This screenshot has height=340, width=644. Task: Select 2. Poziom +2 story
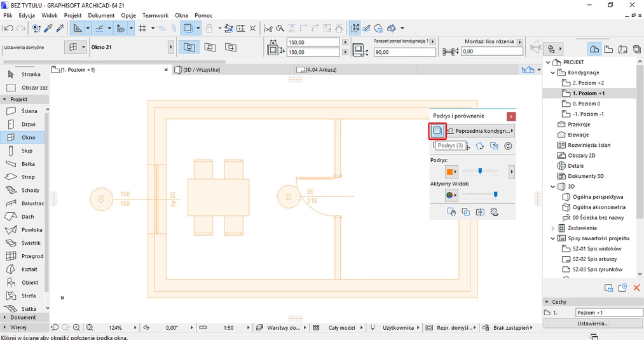(x=589, y=83)
